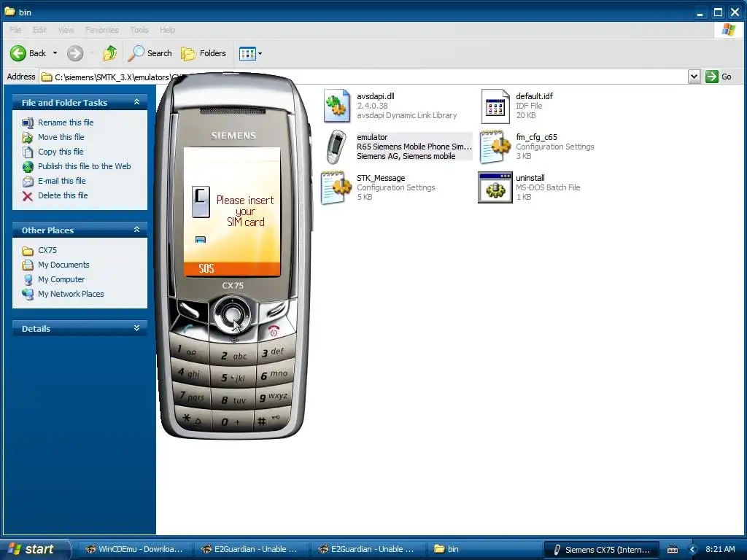Click the phone keypad 8 tuv key
The image size is (747, 560).
pos(233,400)
